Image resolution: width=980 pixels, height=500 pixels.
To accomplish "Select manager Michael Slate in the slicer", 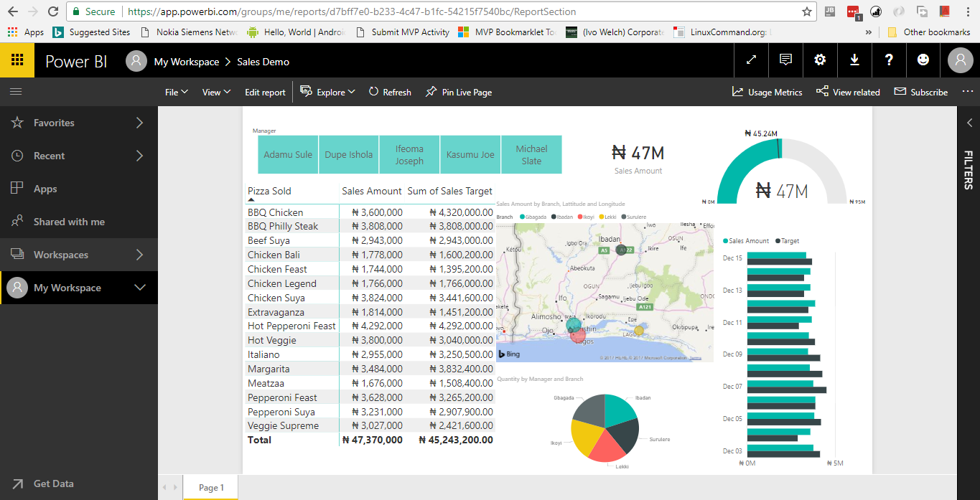I will [x=531, y=154].
